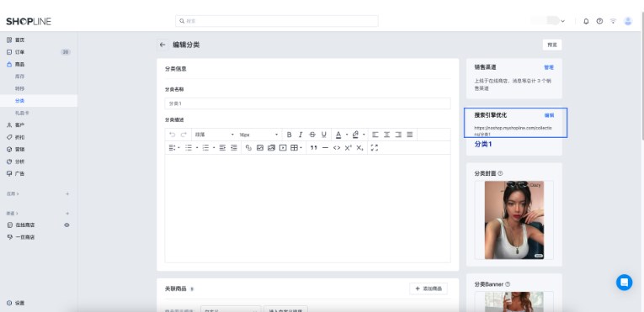Screen dimensions: 644x312
Task: Open the highlight color dropdown arrow
Action: [364, 135]
